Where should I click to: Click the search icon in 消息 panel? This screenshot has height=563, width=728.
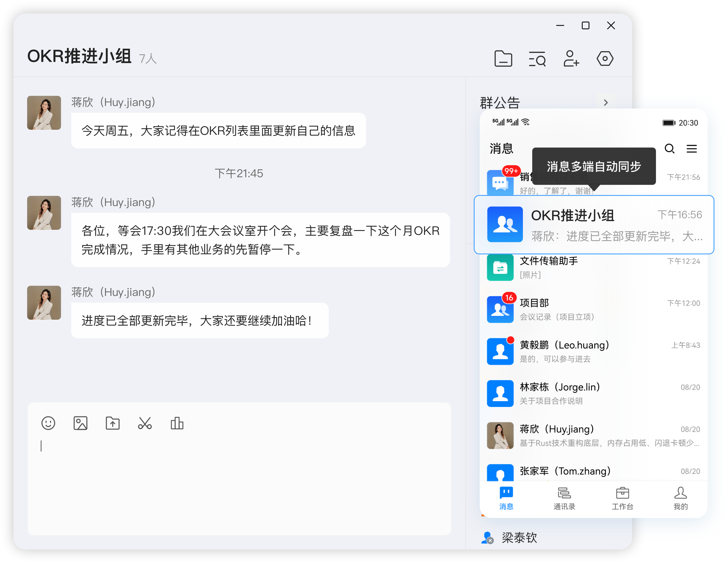(670, 149)
